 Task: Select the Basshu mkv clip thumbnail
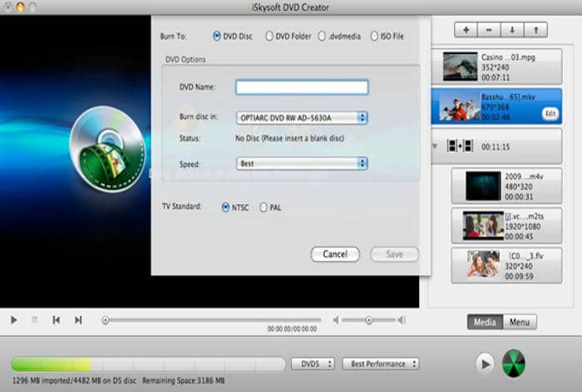pos(460,106)
